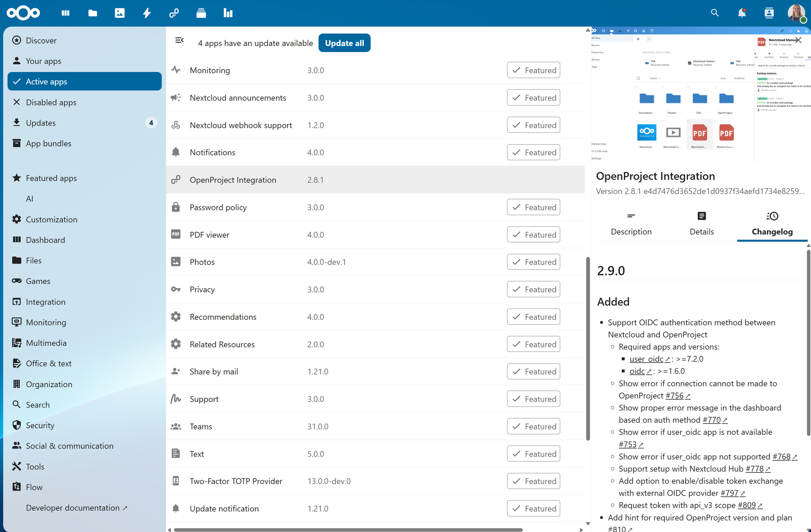
Task: Open the Deck app icon in the header
Action: [x=201, y=13]
